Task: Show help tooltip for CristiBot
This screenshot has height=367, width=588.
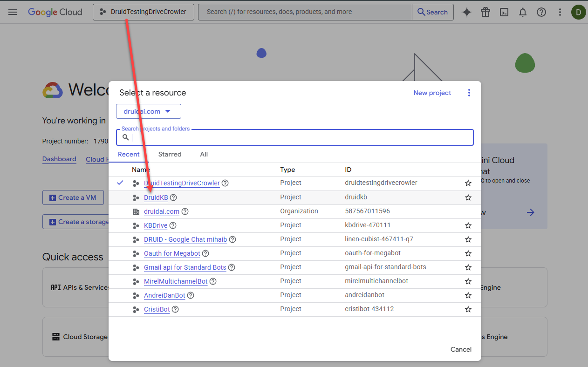Action: (175, 309)
